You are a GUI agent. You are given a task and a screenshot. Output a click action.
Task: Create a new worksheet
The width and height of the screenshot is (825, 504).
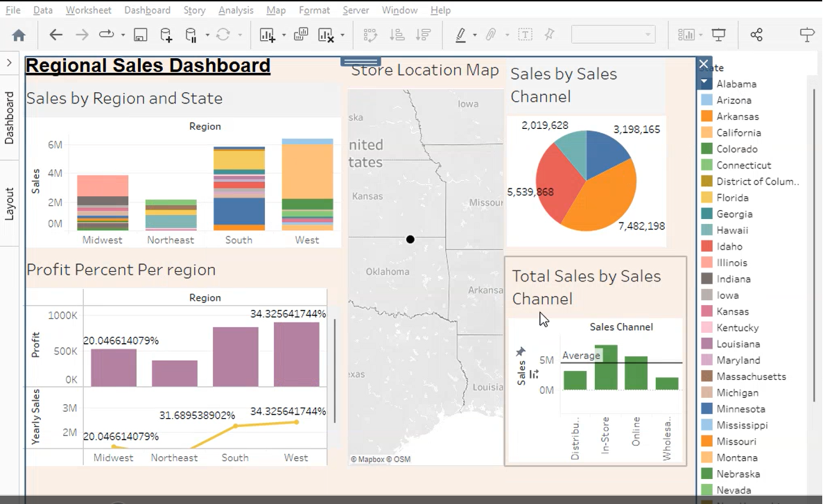tap(267, 34)
